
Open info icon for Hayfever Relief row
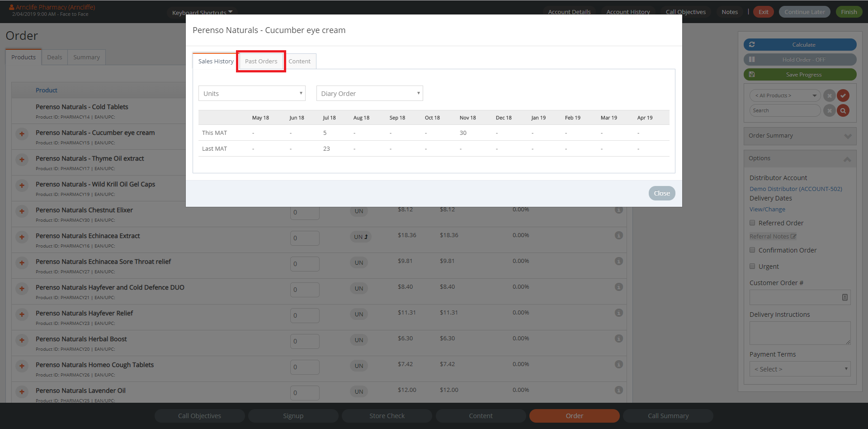[619, 313]
